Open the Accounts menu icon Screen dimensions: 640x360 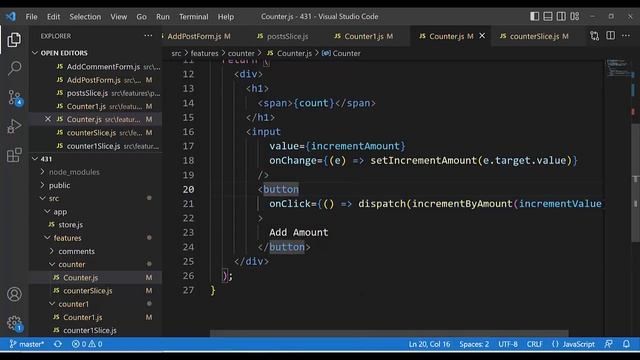[14, 294]
